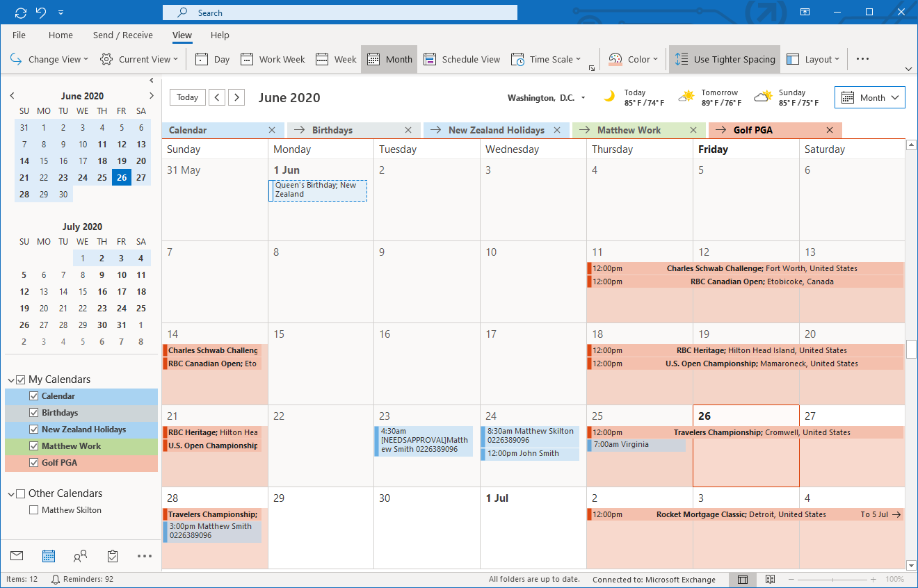
Task: Uncheck the New Zealand Holidays checkbox
Action: coord(33,430)
